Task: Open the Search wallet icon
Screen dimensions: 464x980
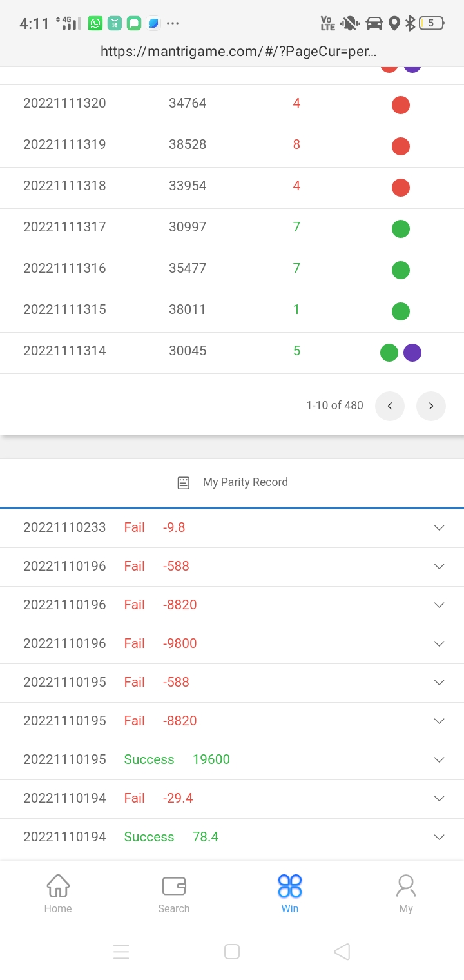Action: coord(174,887)
